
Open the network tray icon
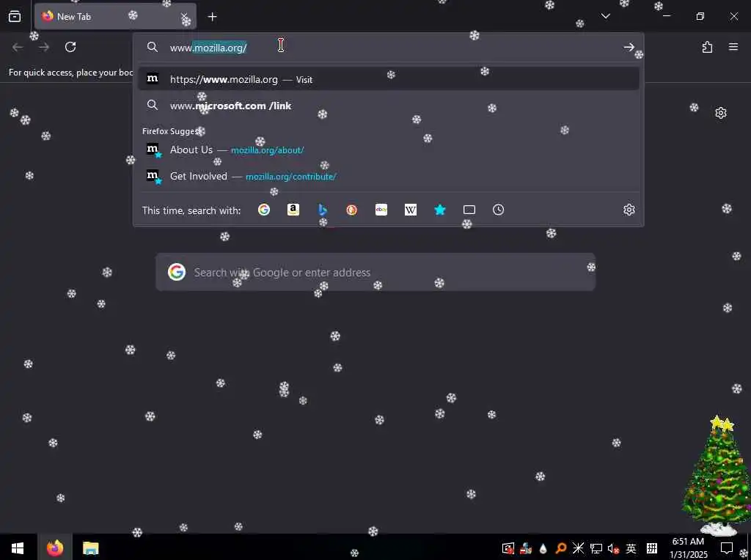tap(596, 548)
